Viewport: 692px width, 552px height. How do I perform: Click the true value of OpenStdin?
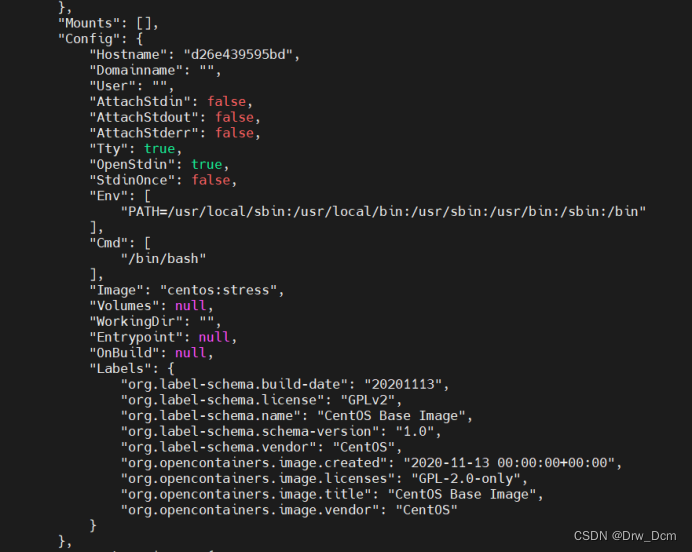click(x=206, y=164)
